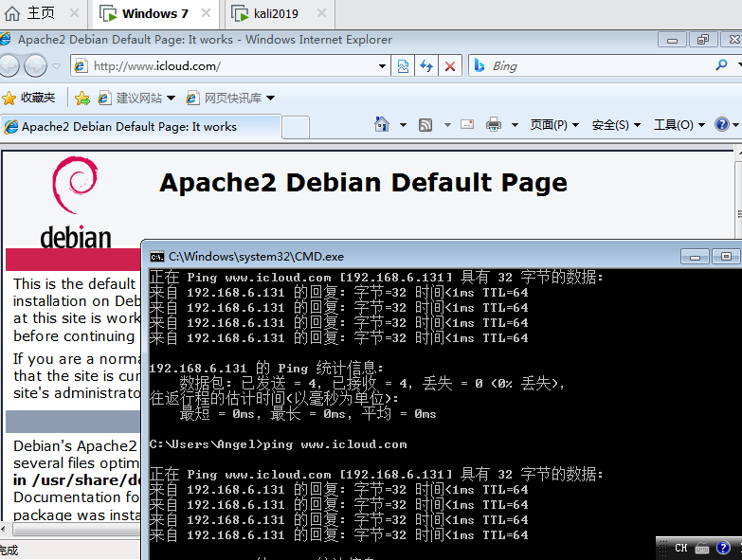The width and height of the screenshot is (742, 560).
Task: Close the 主页 tab
Action: pyautogui.click(x=74, y=13)
